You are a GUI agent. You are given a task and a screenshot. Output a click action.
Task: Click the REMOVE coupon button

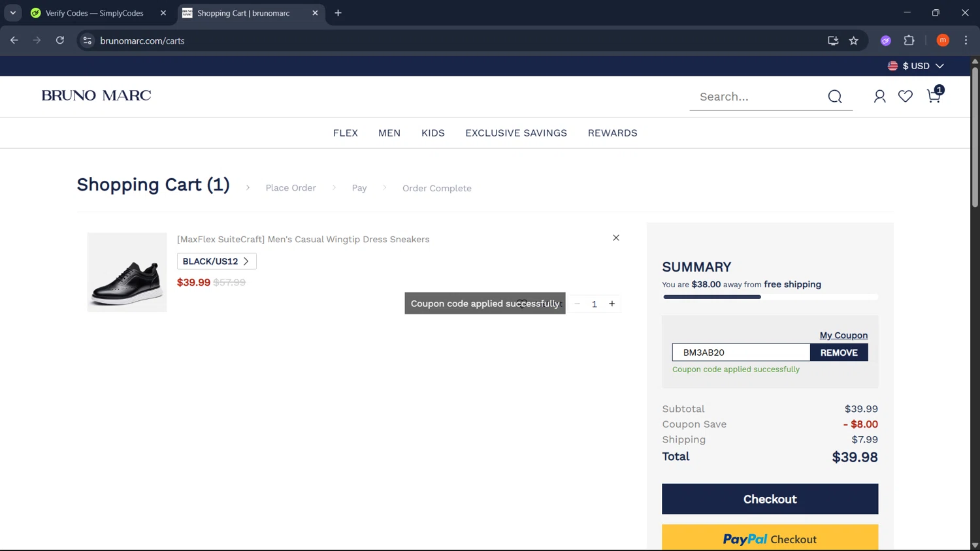pos(838,353)
